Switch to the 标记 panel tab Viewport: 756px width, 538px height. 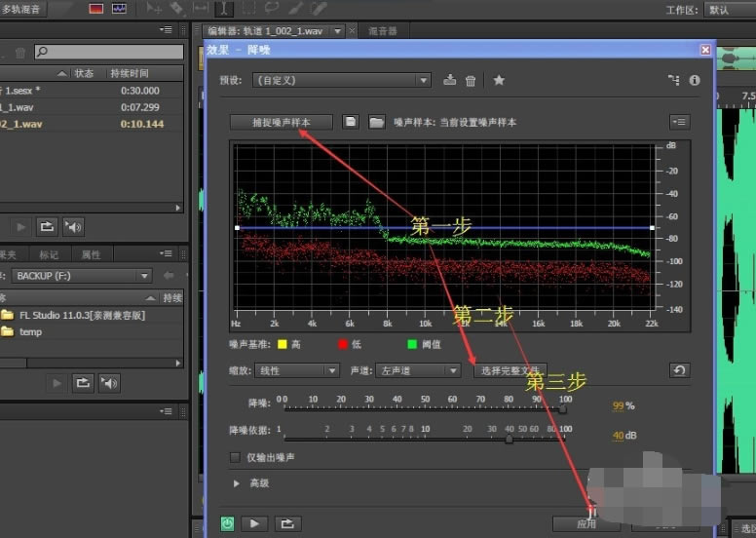click(49, 254)
